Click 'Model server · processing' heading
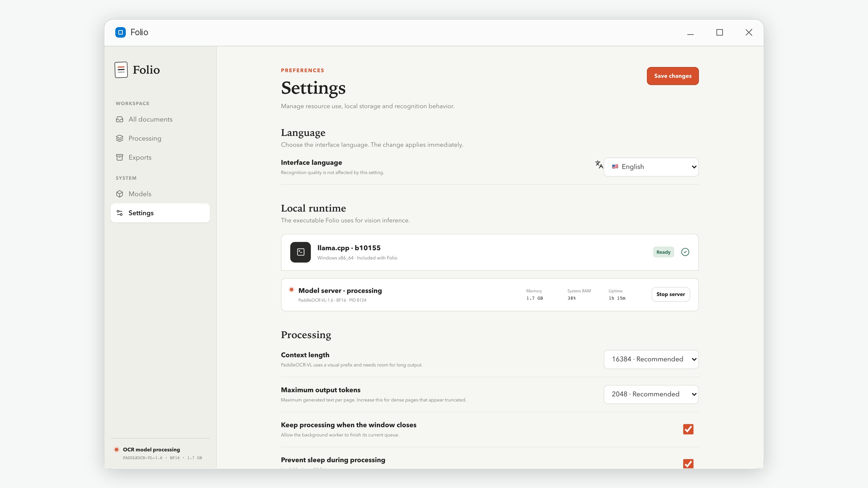The image size is (868, 488). 340,290
